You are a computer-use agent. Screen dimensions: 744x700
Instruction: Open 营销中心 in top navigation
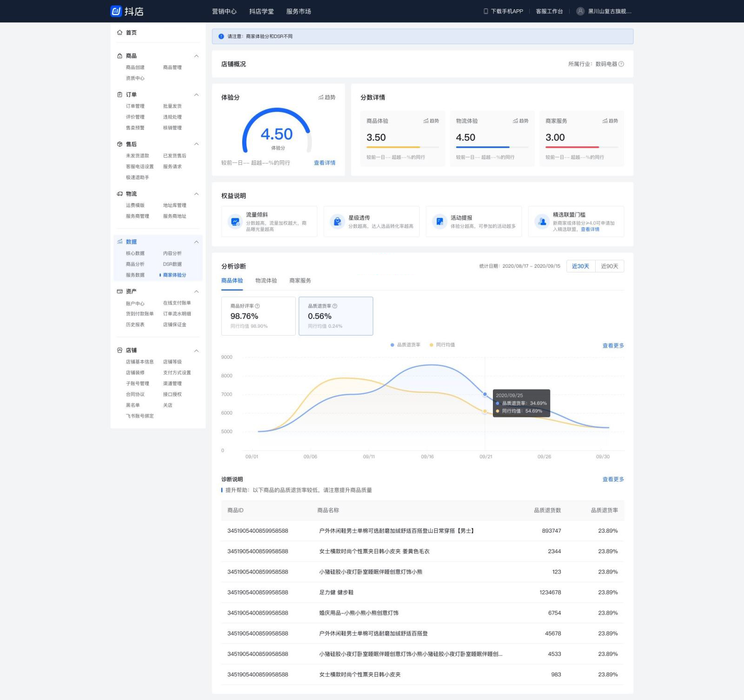(224, 11)
